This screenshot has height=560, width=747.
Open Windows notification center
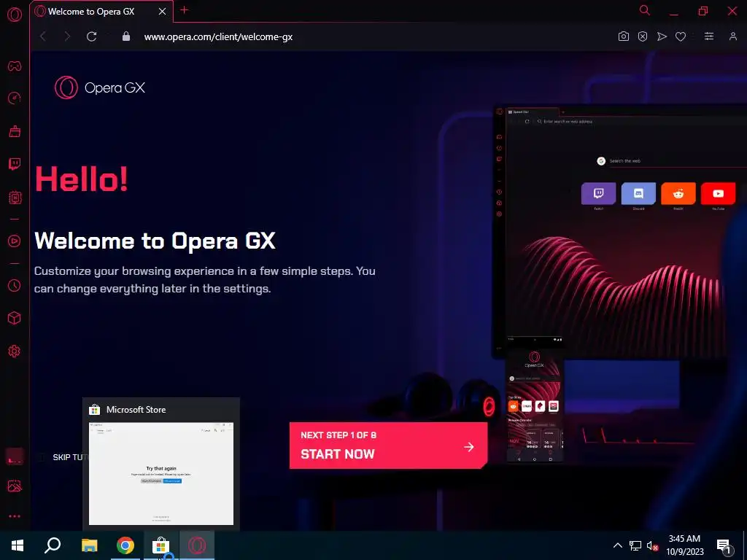[724, 546]
